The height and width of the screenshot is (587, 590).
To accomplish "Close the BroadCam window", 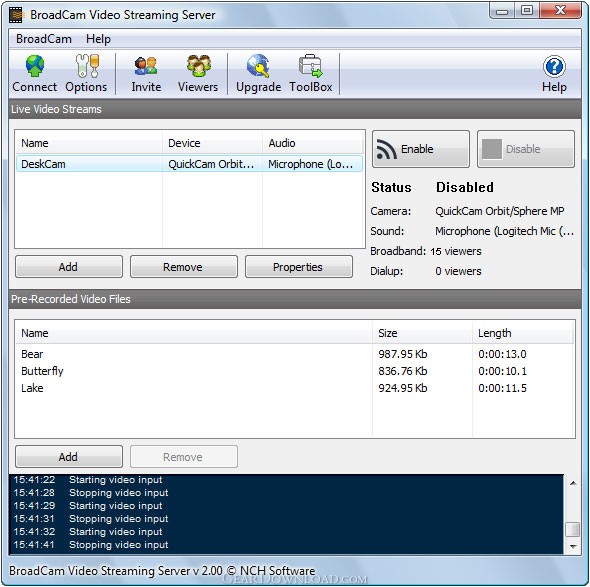I will pyautogui.click(x=560, y=11).
